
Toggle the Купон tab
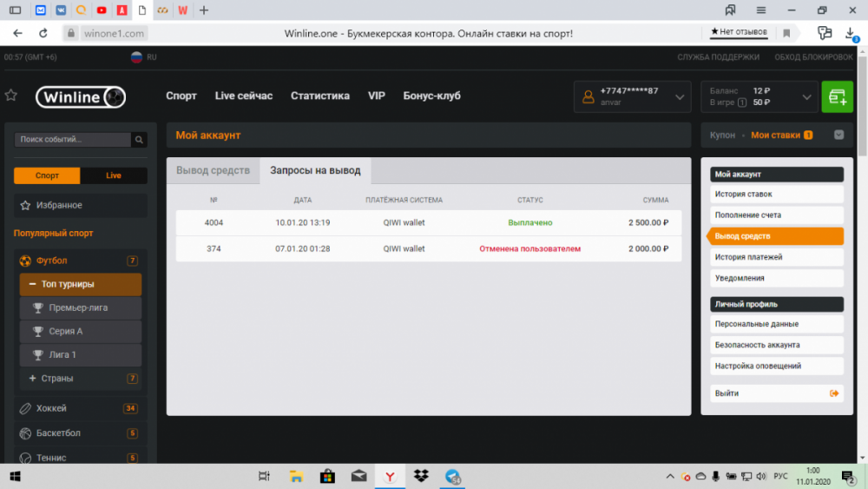tap(722, 135)
